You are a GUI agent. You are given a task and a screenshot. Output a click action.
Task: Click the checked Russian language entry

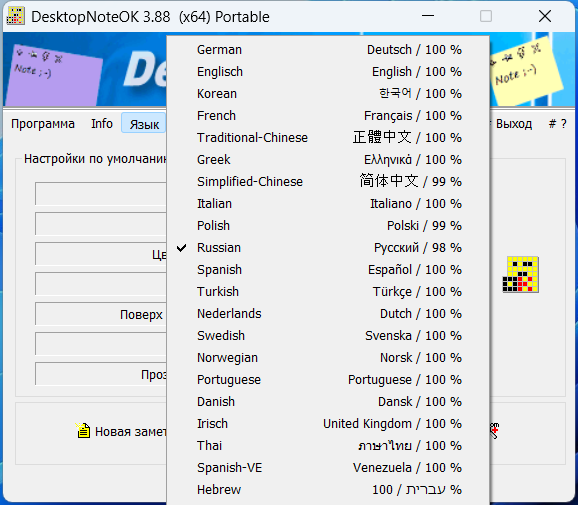[x=328, y=248]
